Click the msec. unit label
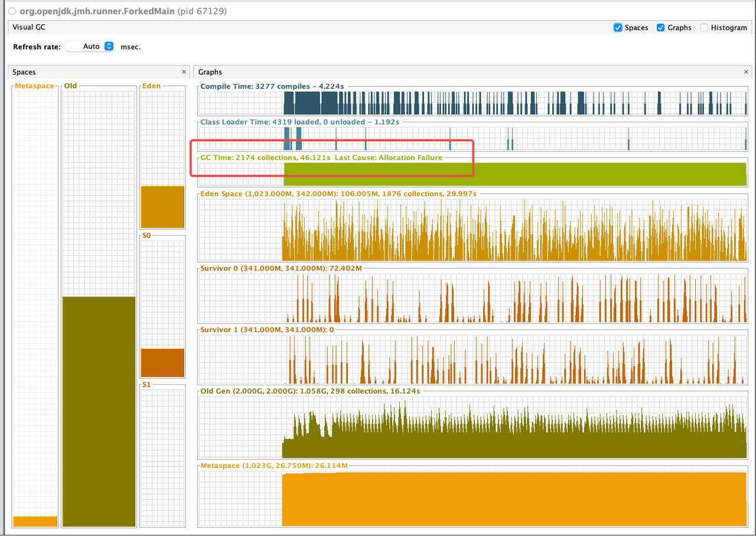756x536 pixels. point(131,47)
